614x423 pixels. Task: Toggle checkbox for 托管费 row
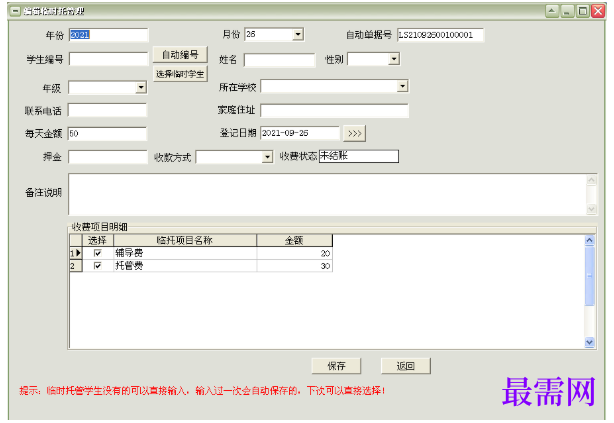coord(98,266)
